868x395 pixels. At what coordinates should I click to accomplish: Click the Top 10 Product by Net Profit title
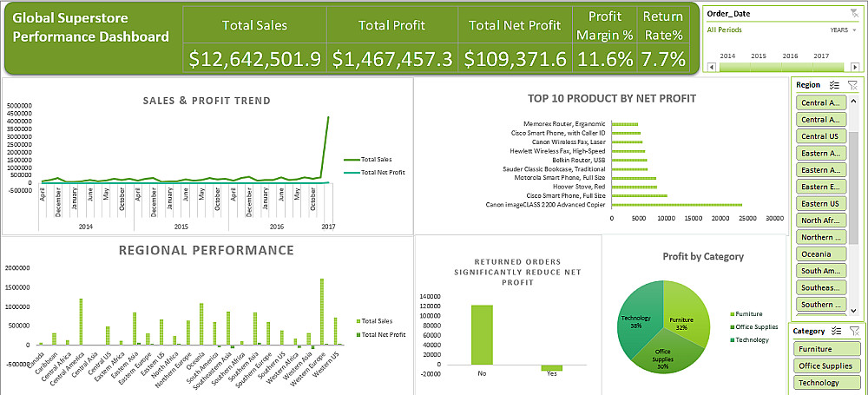coord(612,98)
